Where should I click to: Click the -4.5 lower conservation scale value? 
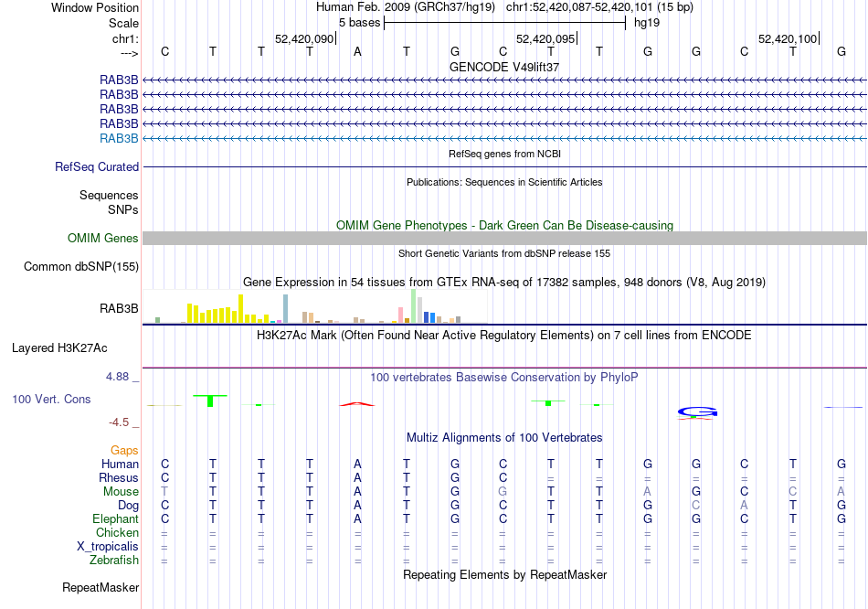pos(119,422)
